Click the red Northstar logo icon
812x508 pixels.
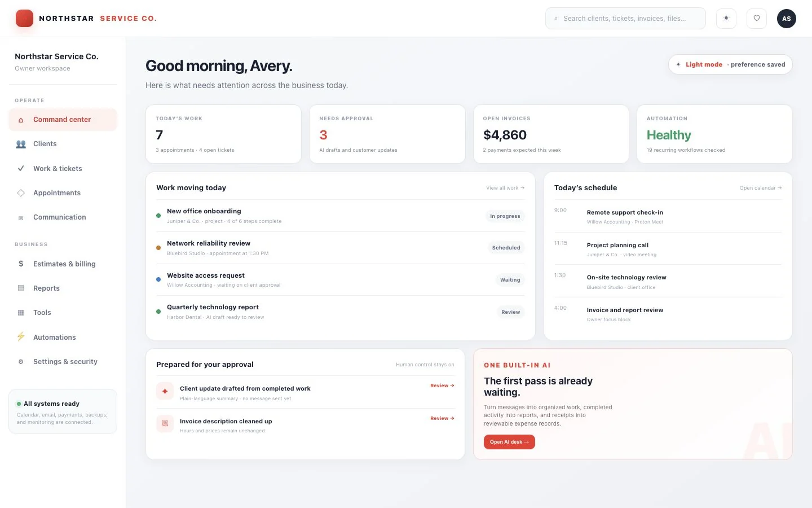click(24, 19)
